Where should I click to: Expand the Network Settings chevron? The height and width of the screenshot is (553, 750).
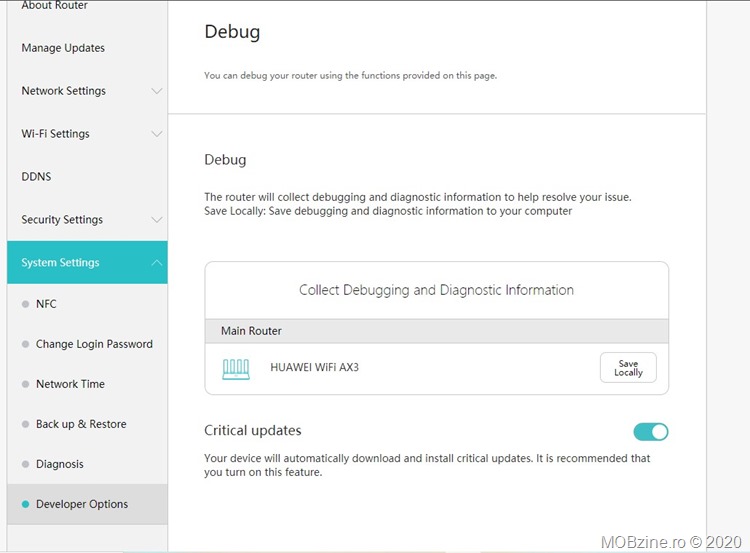tap(156, 91)
